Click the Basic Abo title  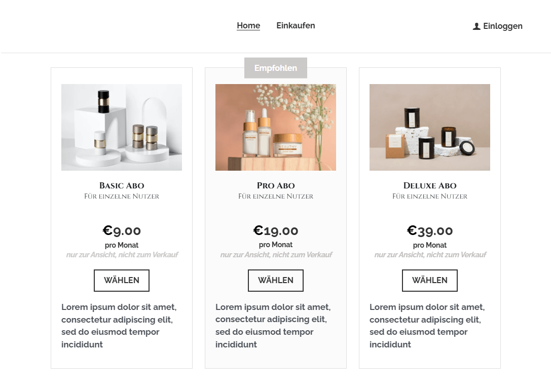[122, 185]
